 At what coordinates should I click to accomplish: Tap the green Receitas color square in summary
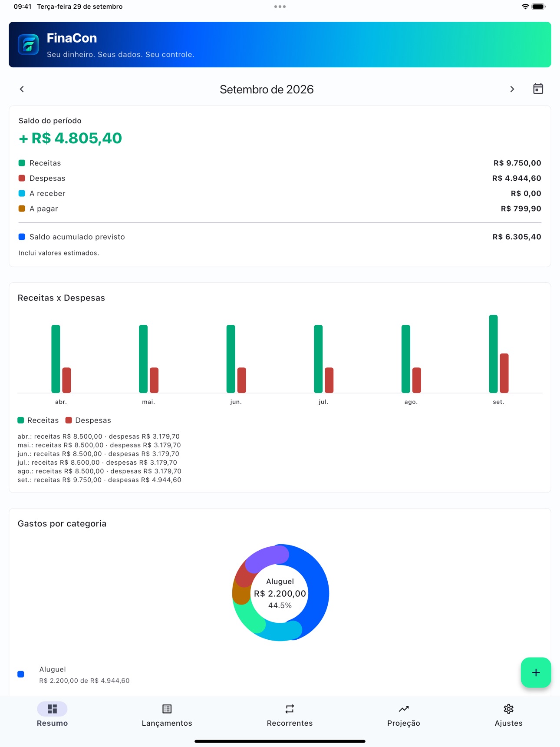coord(22,163)
